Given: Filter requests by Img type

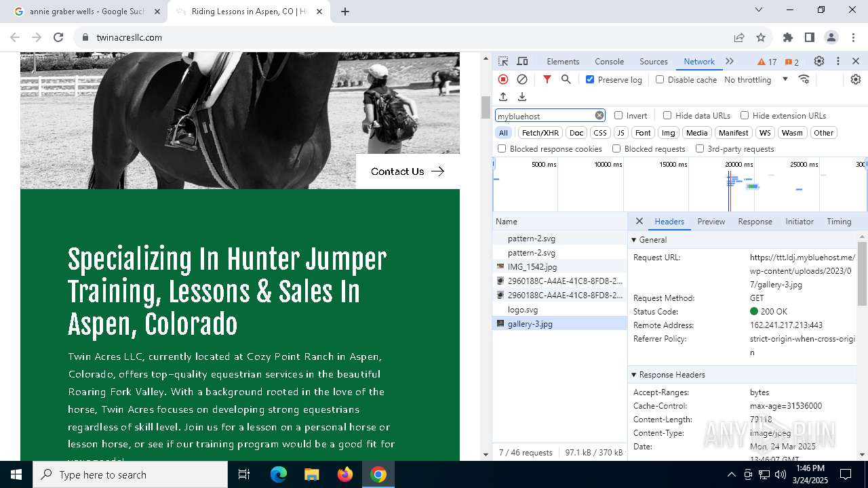Looking at the screenshot, I should pos(669,133).
